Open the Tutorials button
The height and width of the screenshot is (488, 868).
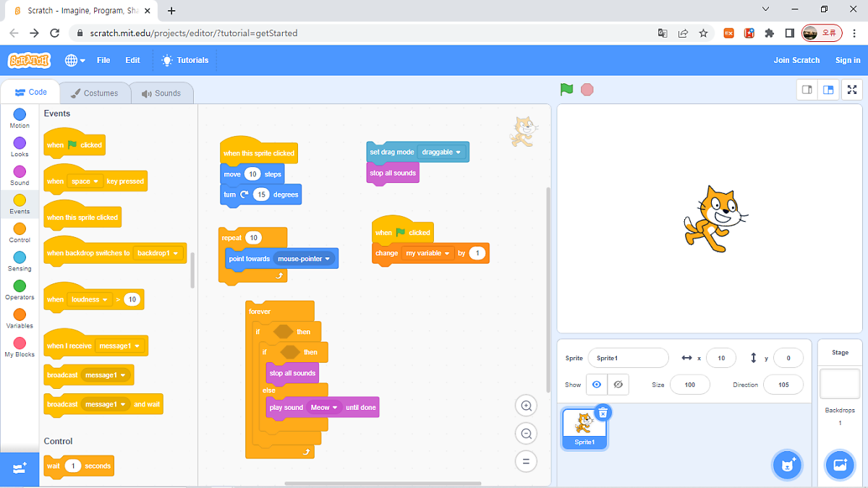pos(185,60)
